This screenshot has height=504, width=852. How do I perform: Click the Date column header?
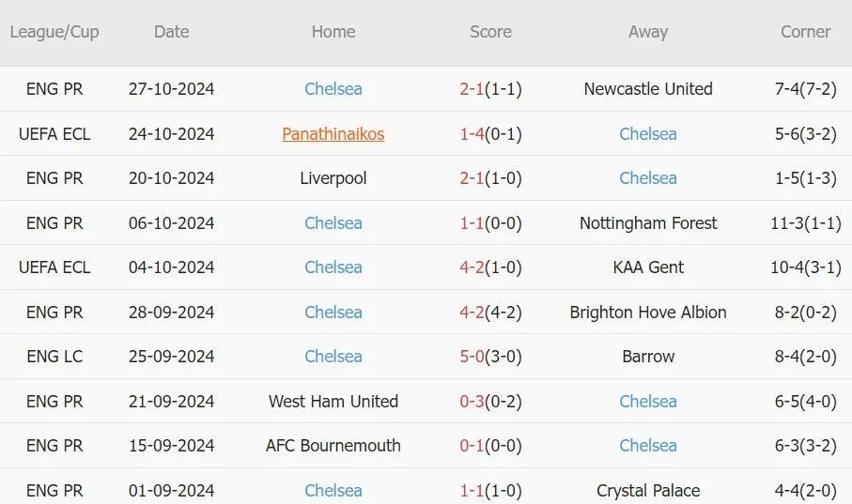coord(172,32)
